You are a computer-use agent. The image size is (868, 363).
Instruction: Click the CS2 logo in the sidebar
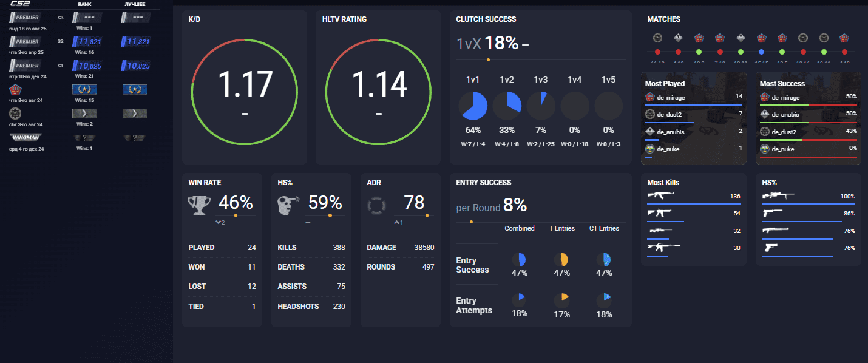(21, 4)
